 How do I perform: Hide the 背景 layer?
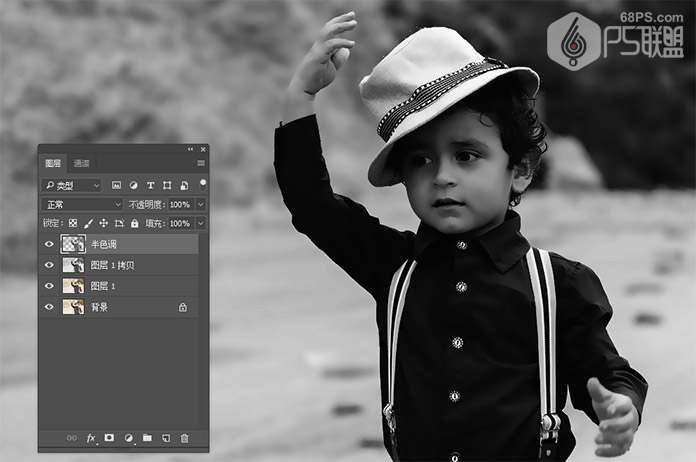[x=49, y=307]
